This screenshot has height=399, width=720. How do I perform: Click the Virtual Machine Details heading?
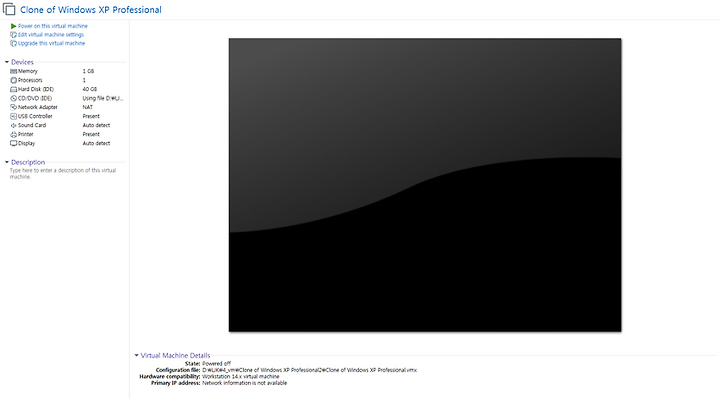[x=175, y=355]
